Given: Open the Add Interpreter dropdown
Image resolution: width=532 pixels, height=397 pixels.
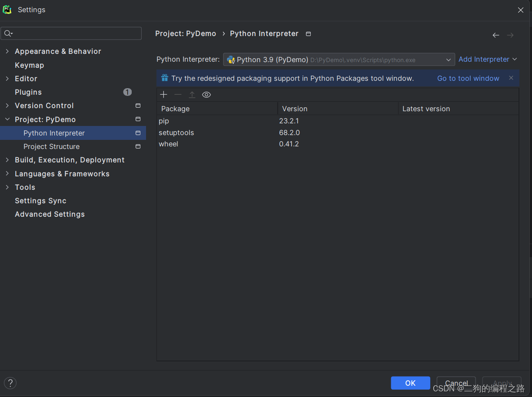Looking at the screenshot, I should pyautogui.click(x=488, y=59).
